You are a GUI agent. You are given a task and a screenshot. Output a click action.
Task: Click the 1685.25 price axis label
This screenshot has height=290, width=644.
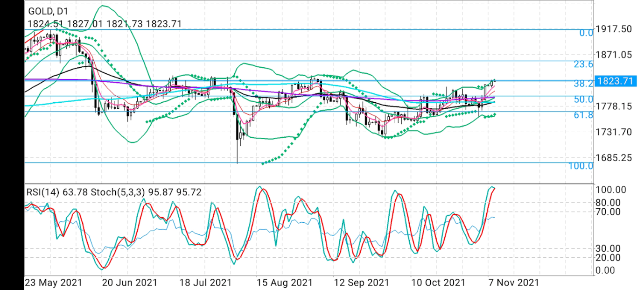pyautogui.click(x=613, y=158)
